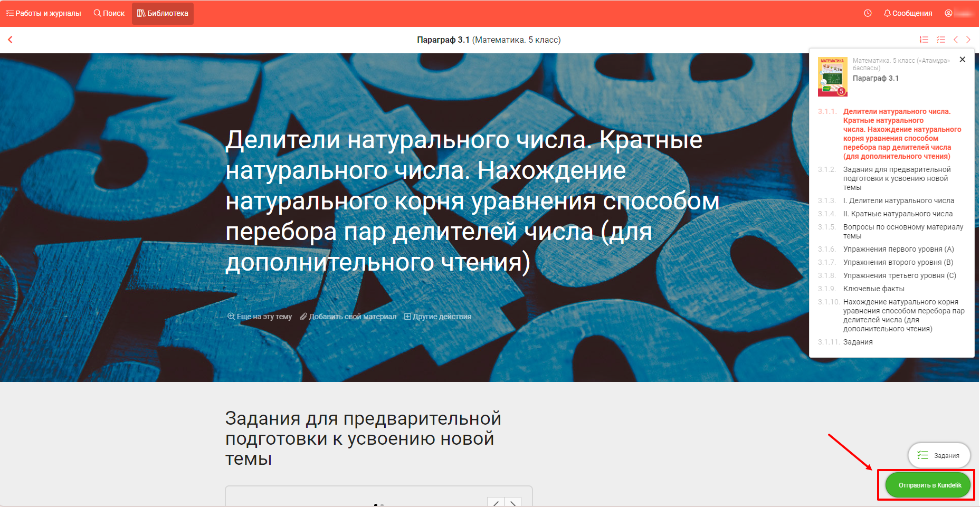
Task: Click the clock history icon
Action: coord(868,13)
